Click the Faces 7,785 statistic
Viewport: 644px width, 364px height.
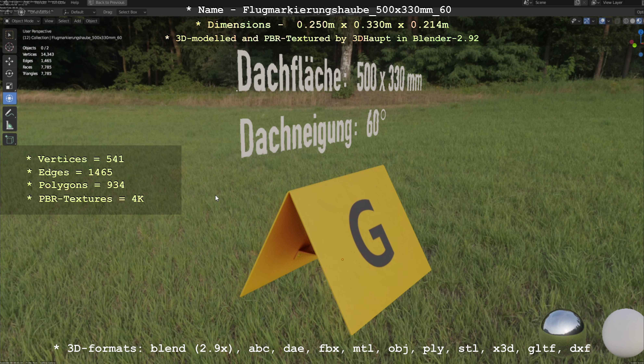click(x=37, y=67)
